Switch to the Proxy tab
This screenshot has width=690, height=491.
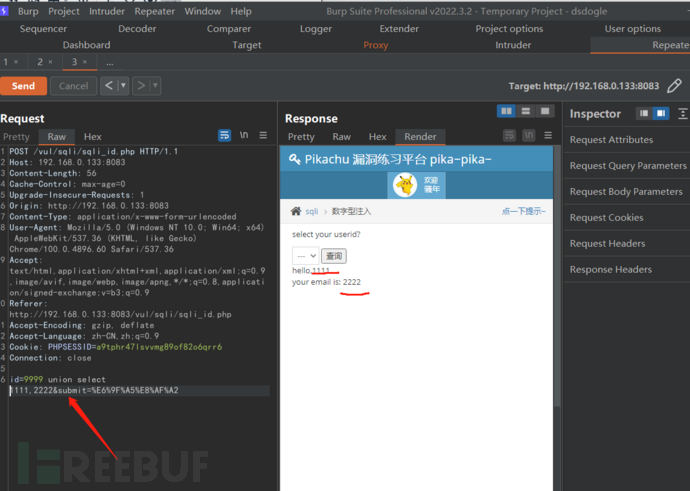[375, 45]
